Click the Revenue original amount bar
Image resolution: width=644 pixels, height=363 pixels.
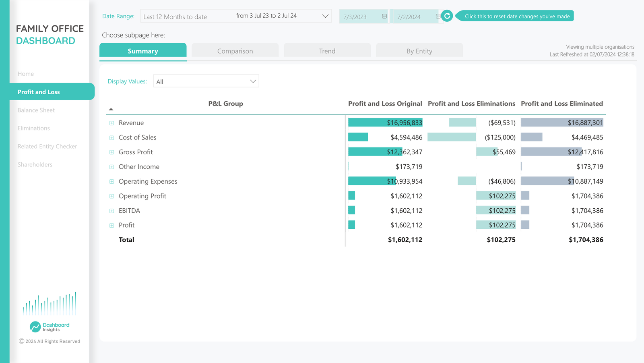pyautogui.click(x=385, y=122)
